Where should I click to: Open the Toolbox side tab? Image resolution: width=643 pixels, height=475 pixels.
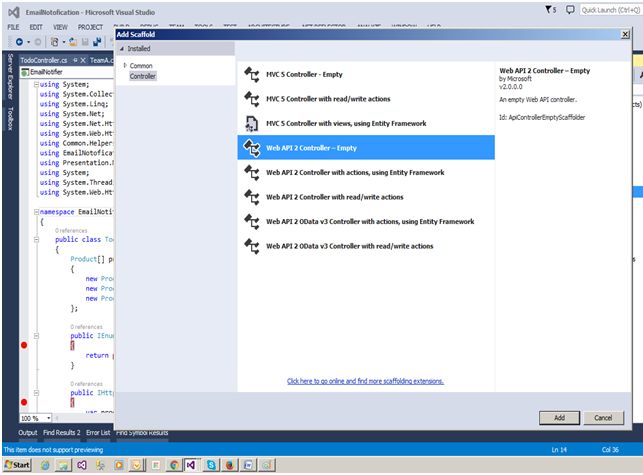pos(10,119)
